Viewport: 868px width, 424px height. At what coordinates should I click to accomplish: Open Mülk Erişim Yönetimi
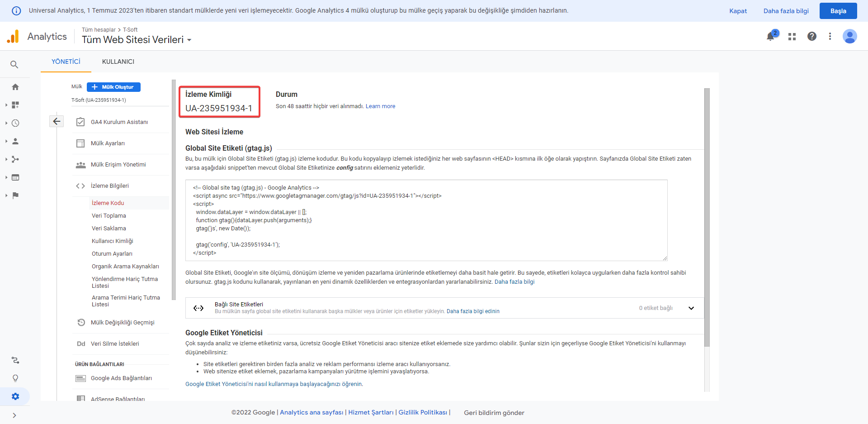click(x=118, y=165)
